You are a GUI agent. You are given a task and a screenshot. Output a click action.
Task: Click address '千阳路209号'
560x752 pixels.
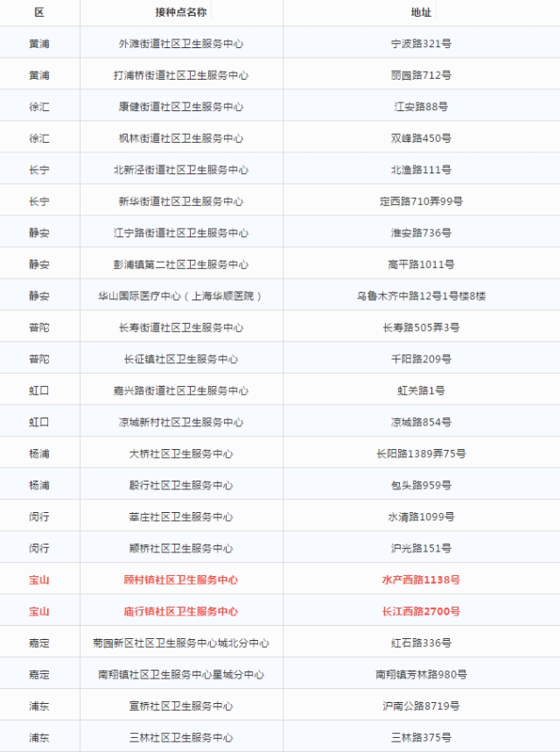coord(421,359)
